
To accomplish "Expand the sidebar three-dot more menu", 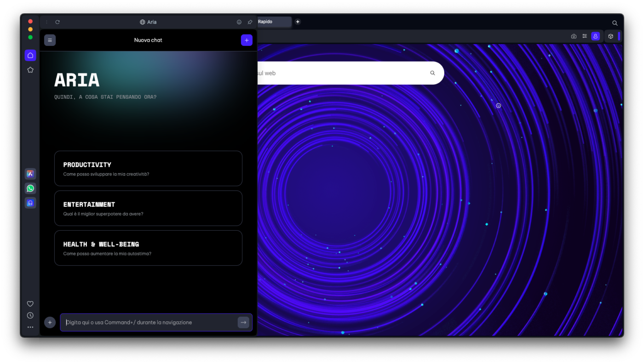I will (x=30, y=327).
